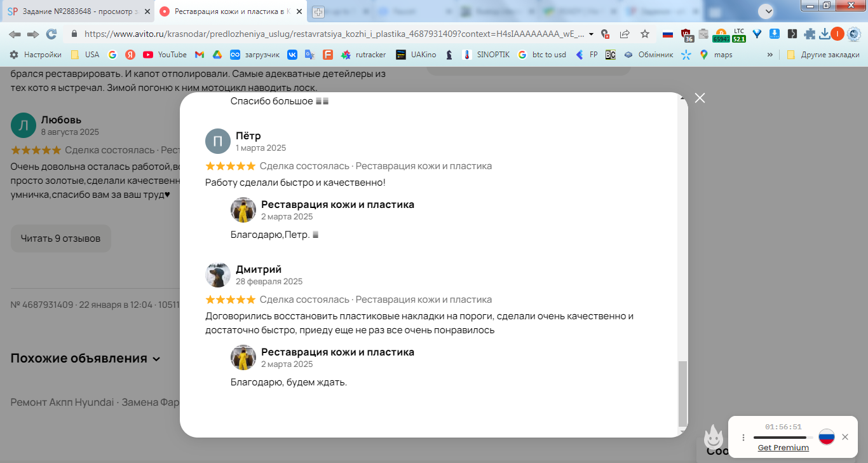Close the reviews popup with the X

click(x=700, y=98)
